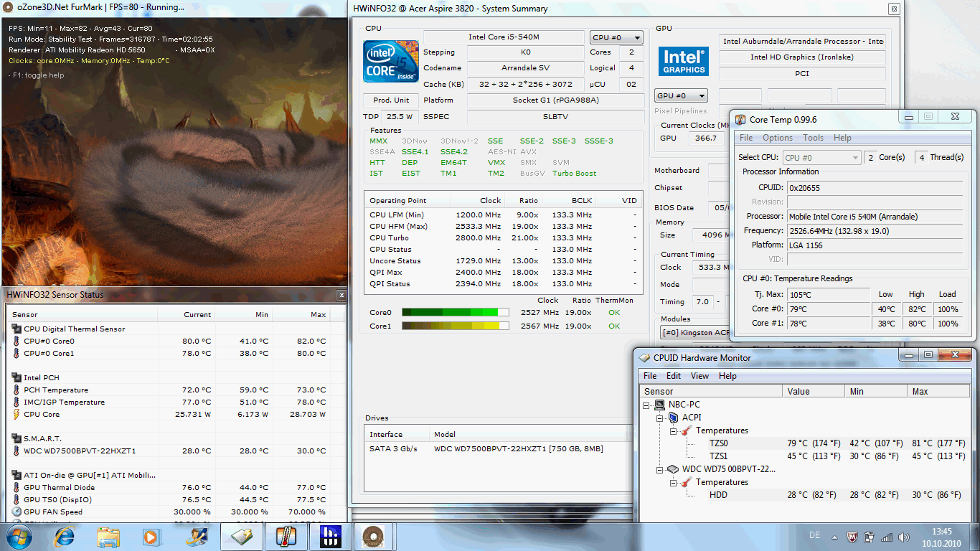This screenshot has width=980, height=551.
Task: Switch to FurMark donut taskbar button
Action: point(374,536)
